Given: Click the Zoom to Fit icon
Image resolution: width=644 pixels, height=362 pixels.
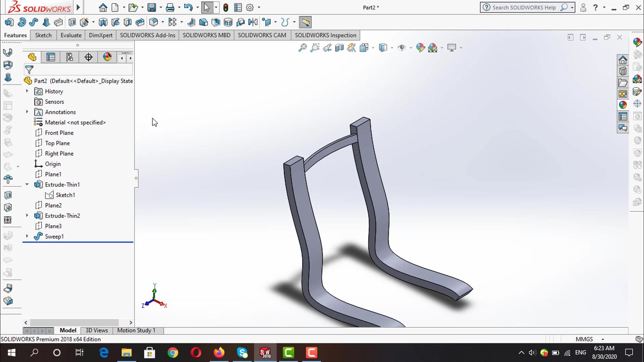Looking at the screenshot, I should tap(302, 48).
